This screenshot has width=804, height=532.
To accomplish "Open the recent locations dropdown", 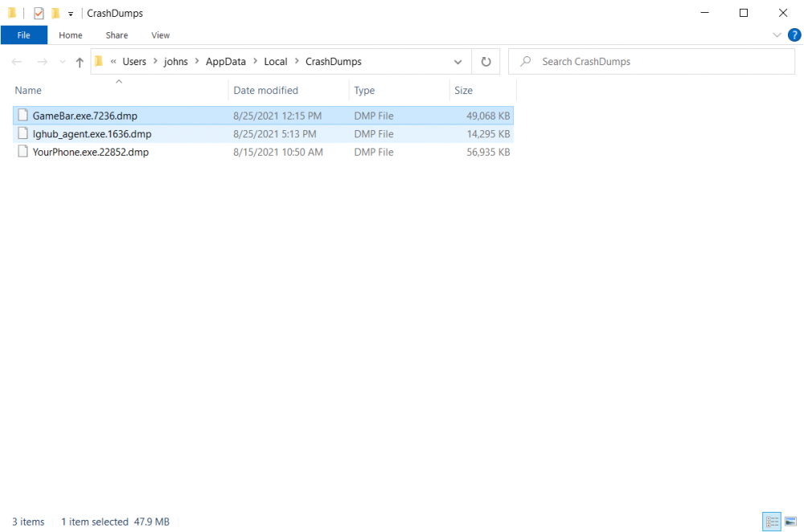I will (63, 62).
